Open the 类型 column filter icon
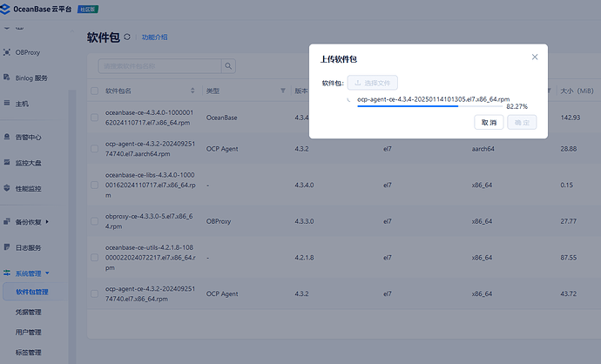The width and height of the screenshot is (601, 364). pos(283,91)
